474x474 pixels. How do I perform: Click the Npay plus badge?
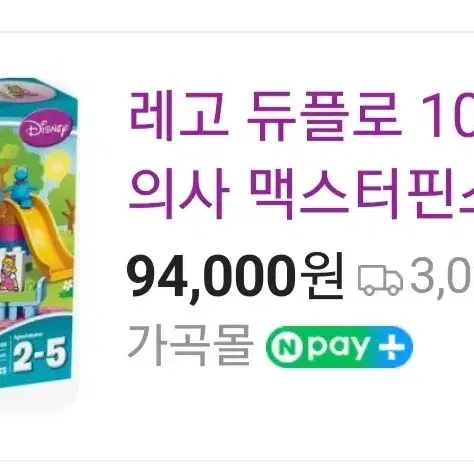click(339, 347)
